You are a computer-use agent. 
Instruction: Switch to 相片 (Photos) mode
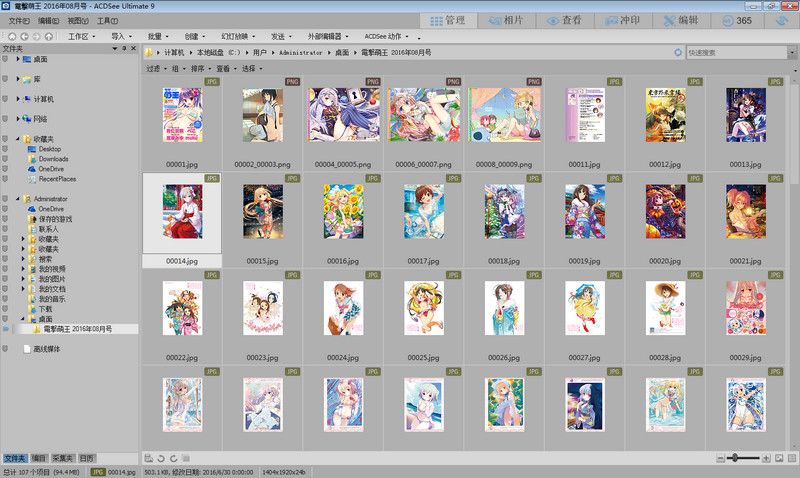click(x=506, y=20)
